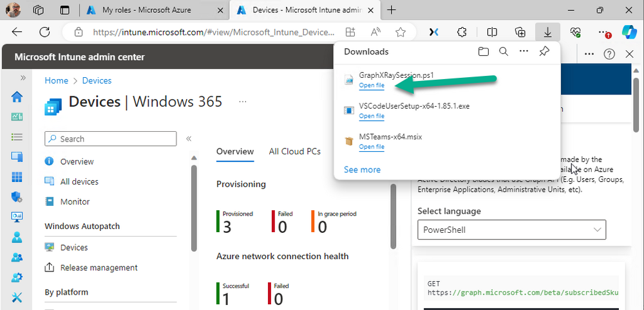Open the browser profile avatar
This screenshot has width=644, height=310.
[13, 10]
